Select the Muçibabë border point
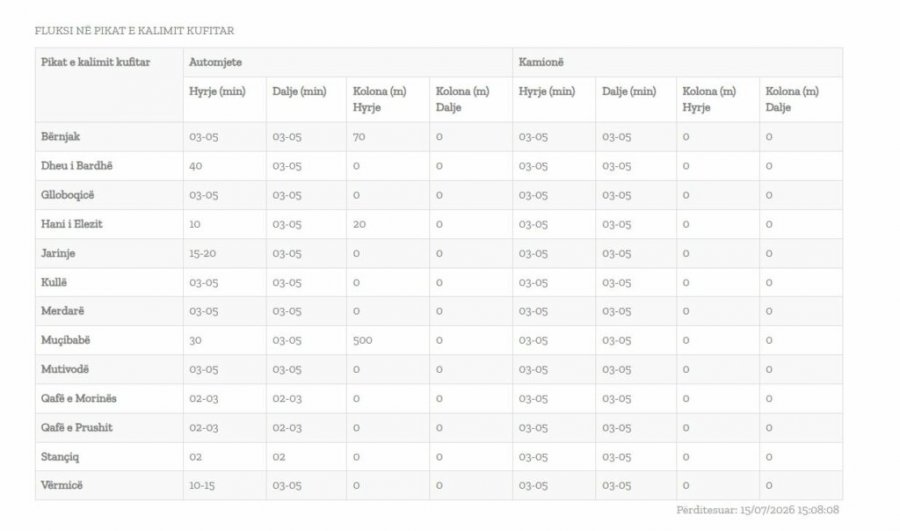The image size is (900, 531). click(65, 340)
